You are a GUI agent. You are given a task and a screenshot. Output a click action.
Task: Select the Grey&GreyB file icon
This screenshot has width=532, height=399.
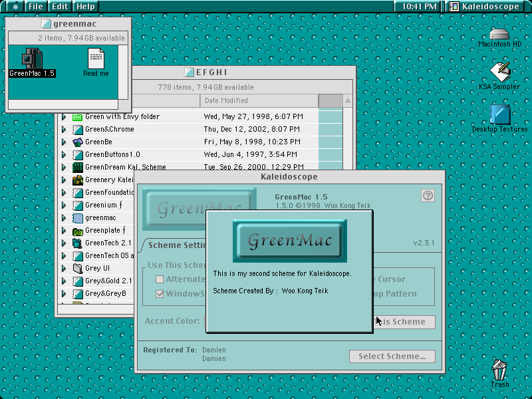point(78,294)
